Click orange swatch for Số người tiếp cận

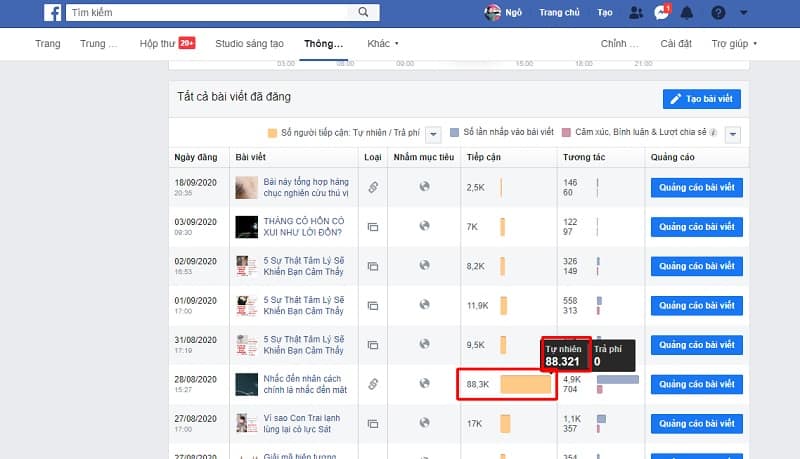(272, 133)
